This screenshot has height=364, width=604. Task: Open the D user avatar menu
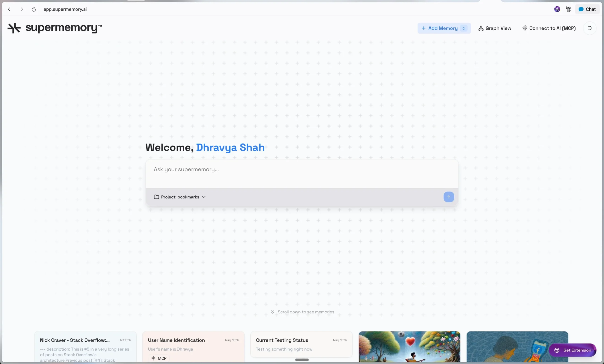click(x=590, y=28)
